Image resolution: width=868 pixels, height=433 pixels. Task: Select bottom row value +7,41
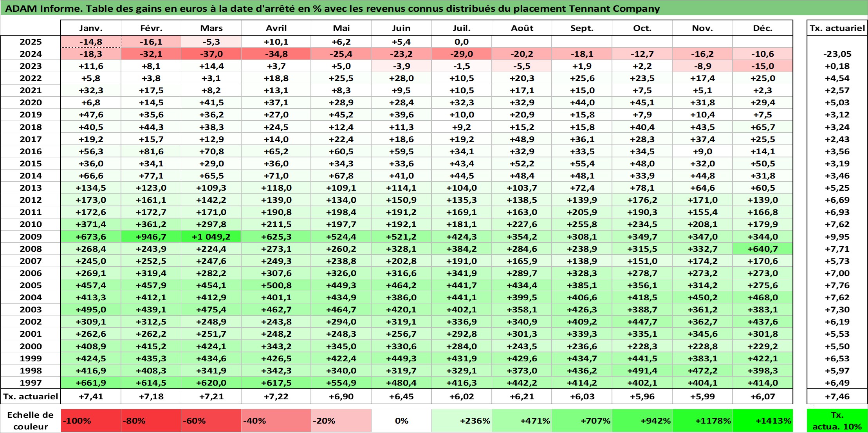click(x=91, y=397)
